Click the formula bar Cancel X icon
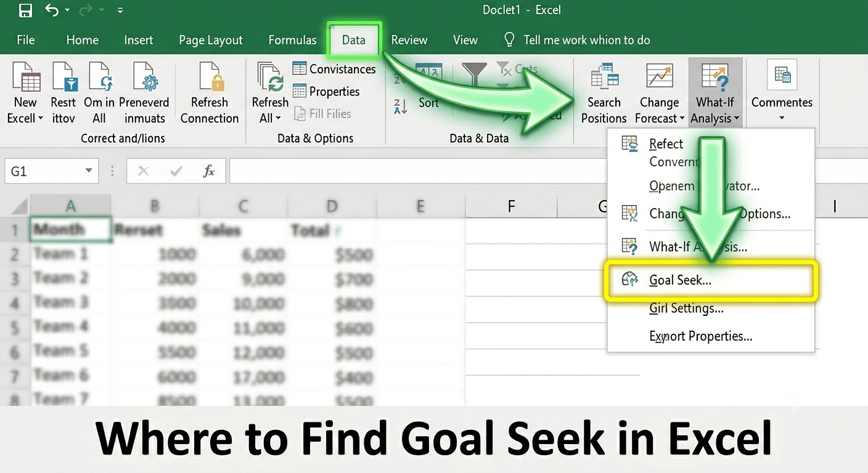Screen dimensions: 868x473 pyautogui.click(x=143, y=171)
